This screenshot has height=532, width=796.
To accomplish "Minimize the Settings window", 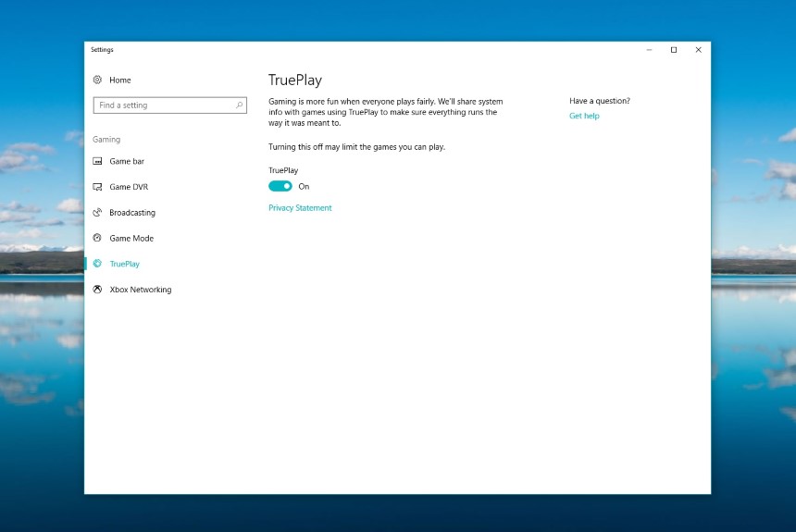I will click(x=649, y=50).
